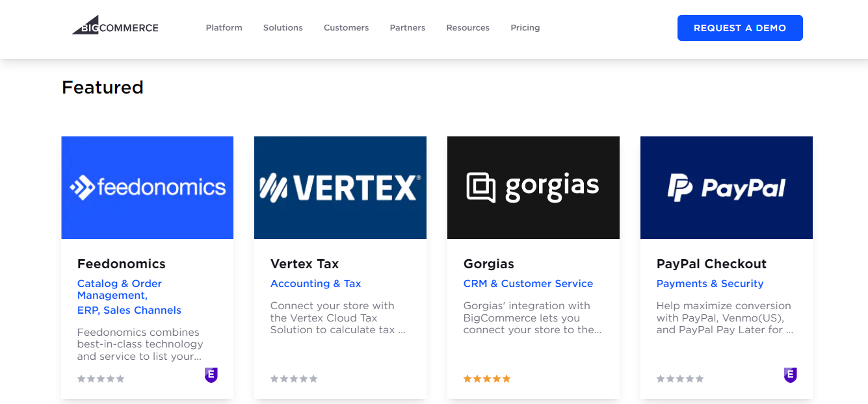Open the Resources menu
Image resolution: width=868 pixels, height=404 pixels.
tap(467, 27)
